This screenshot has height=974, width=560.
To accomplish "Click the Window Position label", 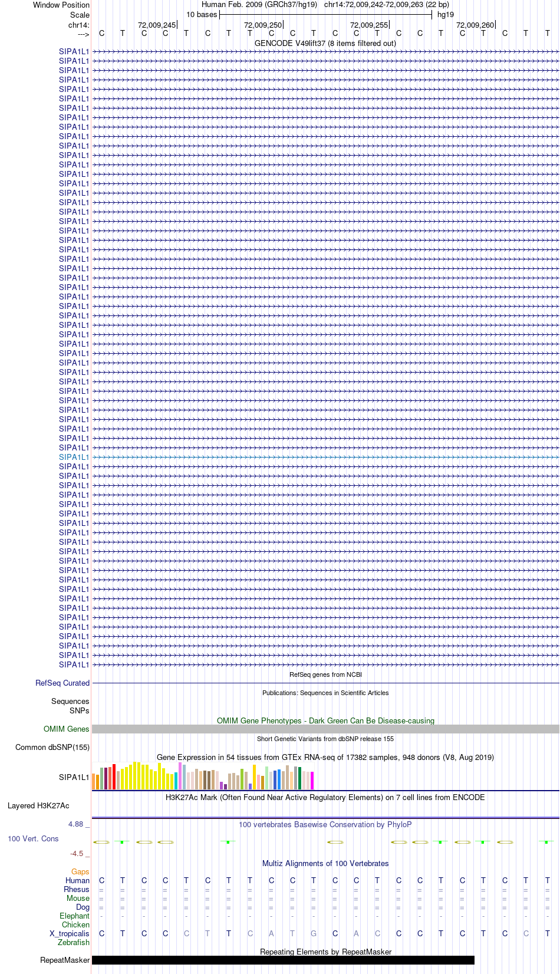I will 61,5.
